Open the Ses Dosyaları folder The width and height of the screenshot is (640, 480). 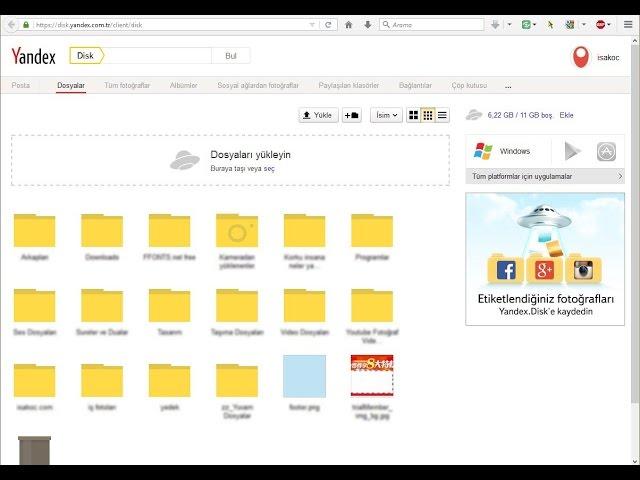coord(34,306)
